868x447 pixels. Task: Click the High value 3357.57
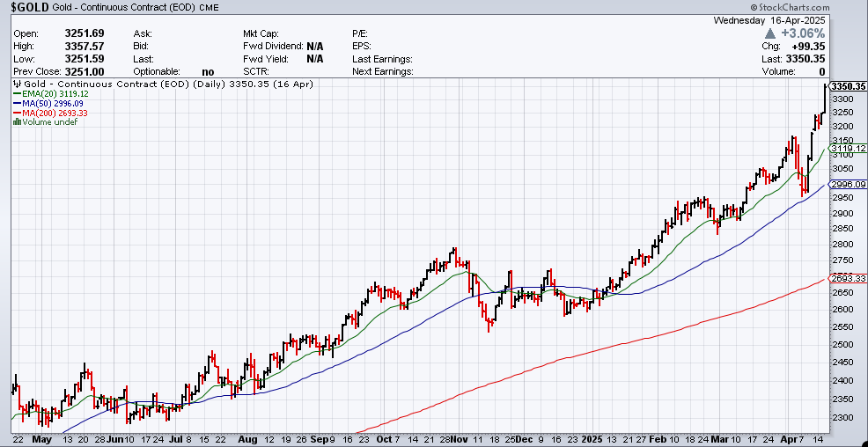click(x=85, y=45)
